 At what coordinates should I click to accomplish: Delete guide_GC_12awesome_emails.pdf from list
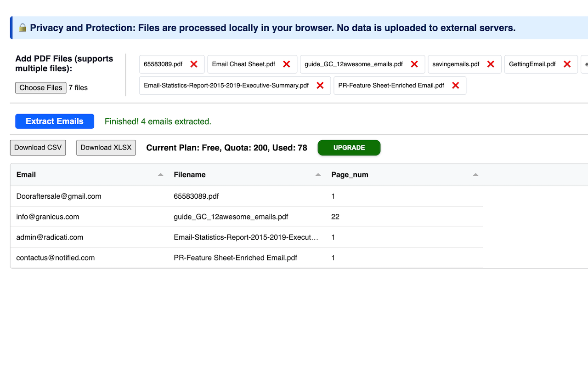(x=414, y=64)
